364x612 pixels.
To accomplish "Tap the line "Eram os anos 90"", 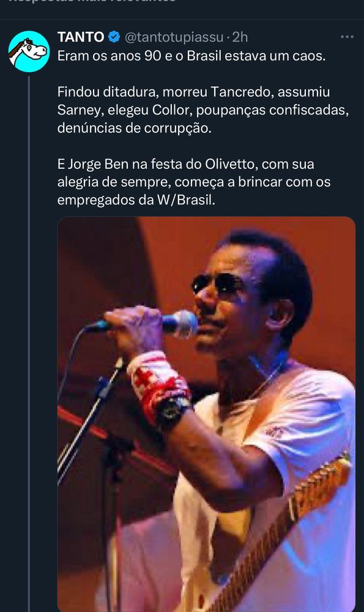I will 191,56.
